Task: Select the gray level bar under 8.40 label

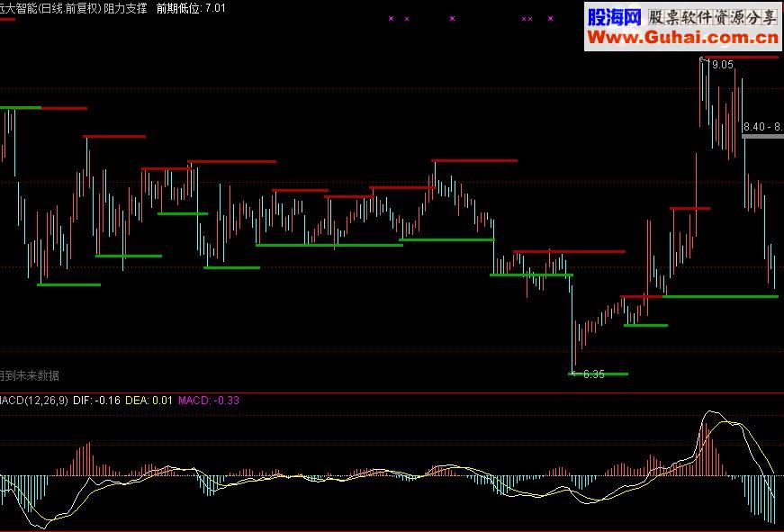Action: click(762, 136)
